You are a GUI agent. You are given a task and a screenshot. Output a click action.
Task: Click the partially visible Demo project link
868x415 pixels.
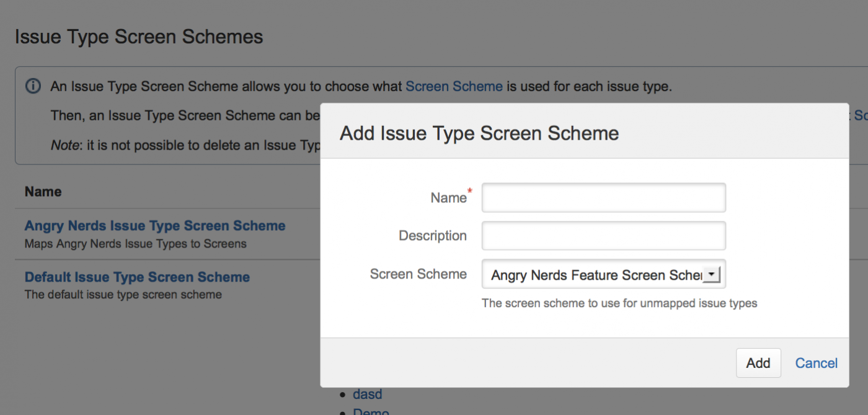point(371,411)
